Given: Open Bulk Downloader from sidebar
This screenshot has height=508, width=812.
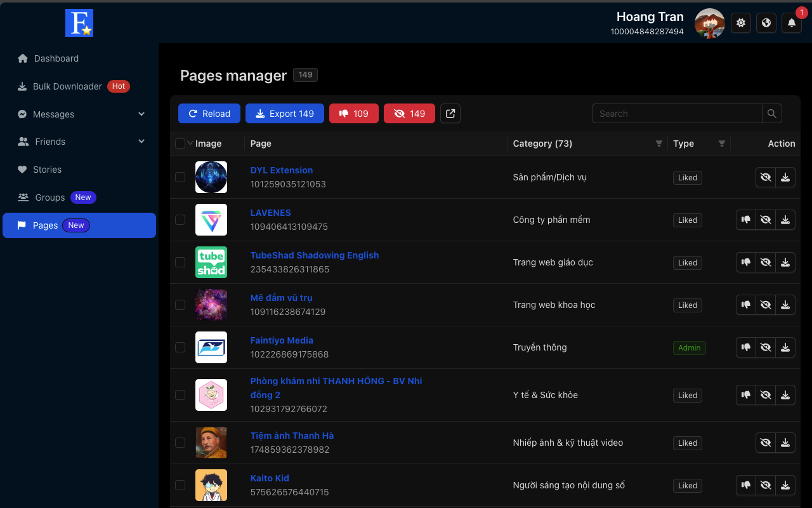Looking at the screenshot, I should pos(67,86).
